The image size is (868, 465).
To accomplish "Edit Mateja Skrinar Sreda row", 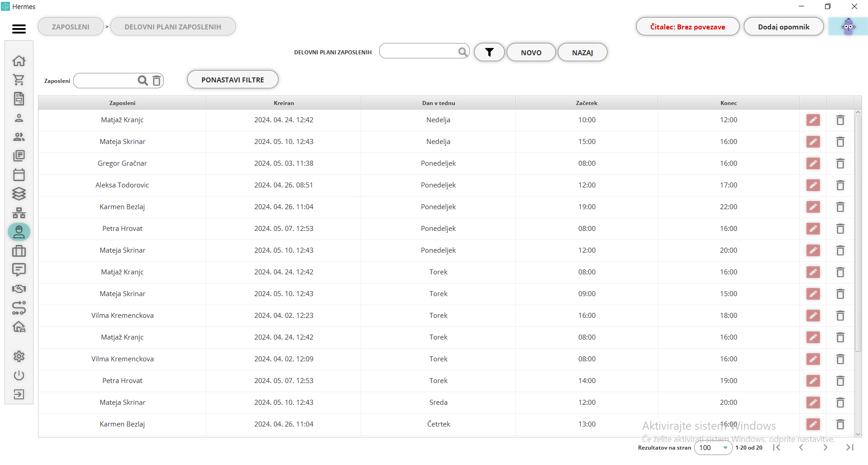I will point(813,403).
